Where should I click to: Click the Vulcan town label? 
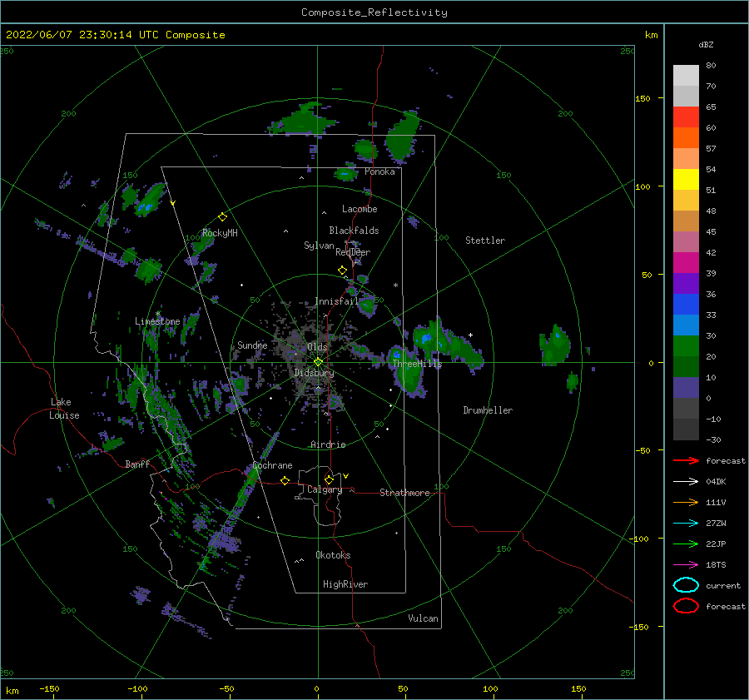423,618
